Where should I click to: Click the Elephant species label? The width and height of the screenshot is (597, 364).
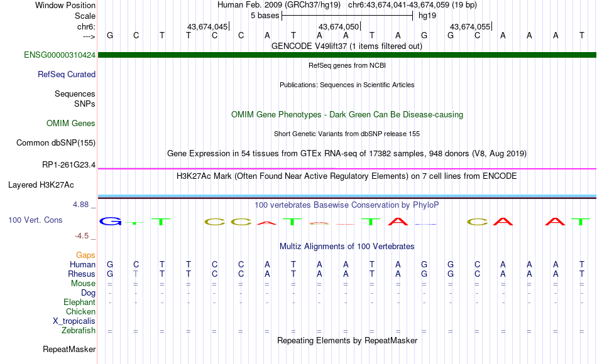pos(80,302)
